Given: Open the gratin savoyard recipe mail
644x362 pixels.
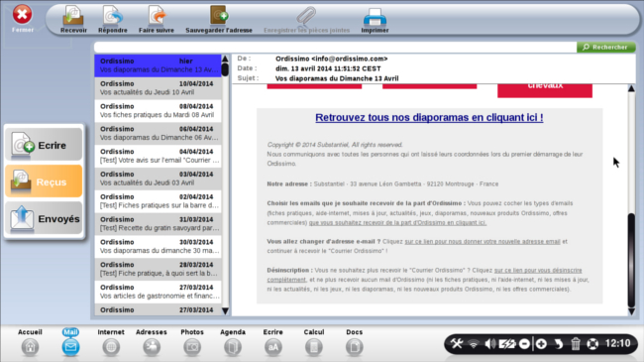Looking at the screenshot, I should [158, 224].
